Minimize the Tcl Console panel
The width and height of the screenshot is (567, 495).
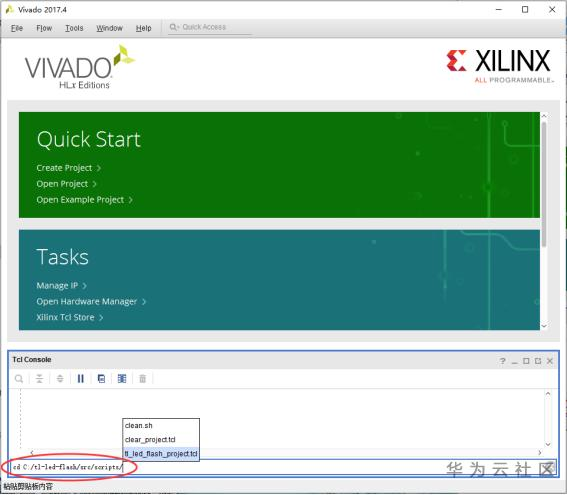pos(514,361)
